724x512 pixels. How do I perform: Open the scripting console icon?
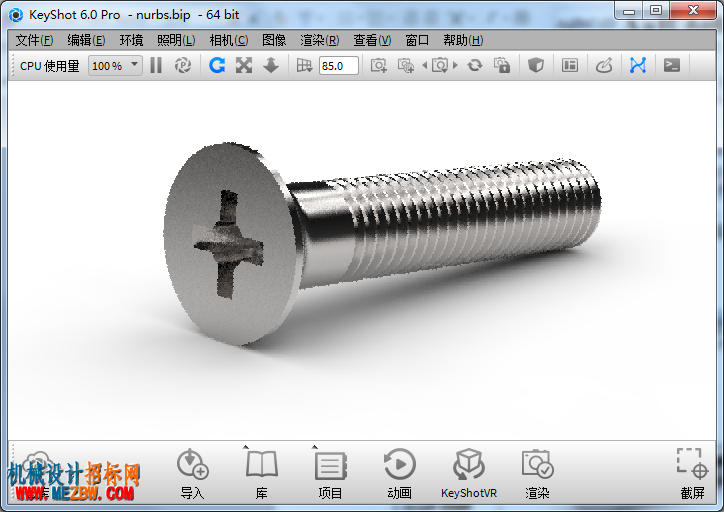(672, 66)
